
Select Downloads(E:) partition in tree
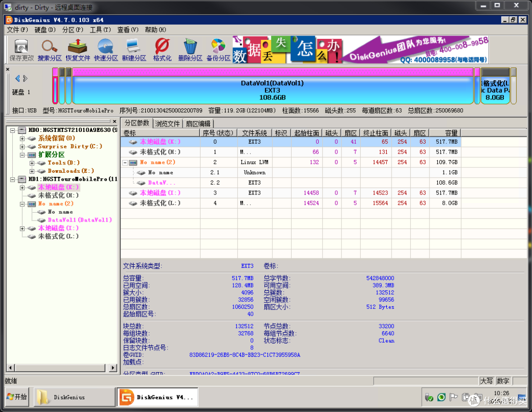70,171
